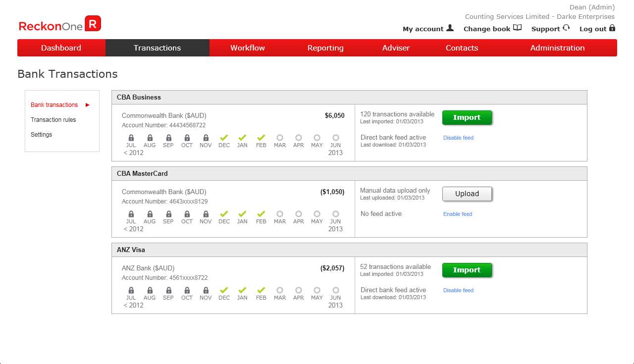This screenshot has width=634, height=364.
Task: Click JAN checkmark in CBA Business
Action: 242,138
